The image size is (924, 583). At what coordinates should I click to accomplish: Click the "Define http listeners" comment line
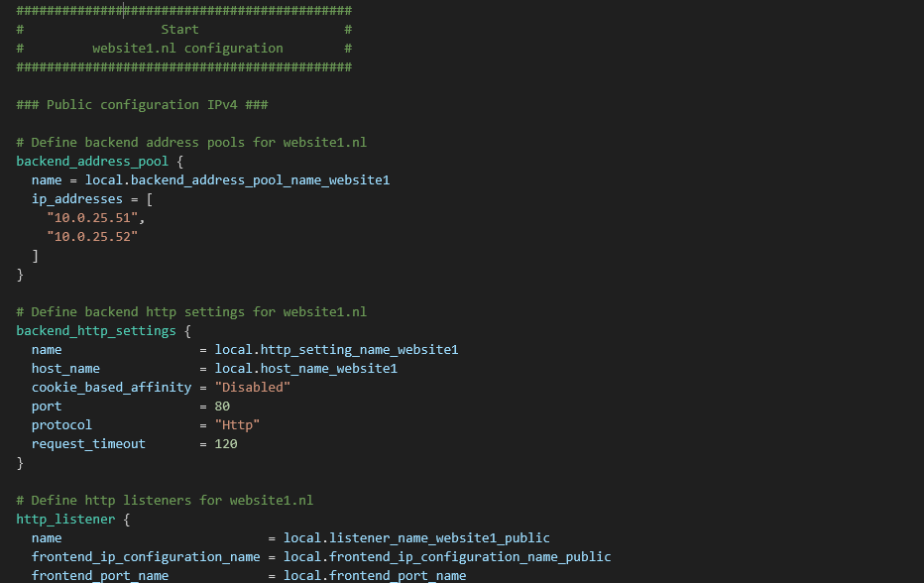165,500
